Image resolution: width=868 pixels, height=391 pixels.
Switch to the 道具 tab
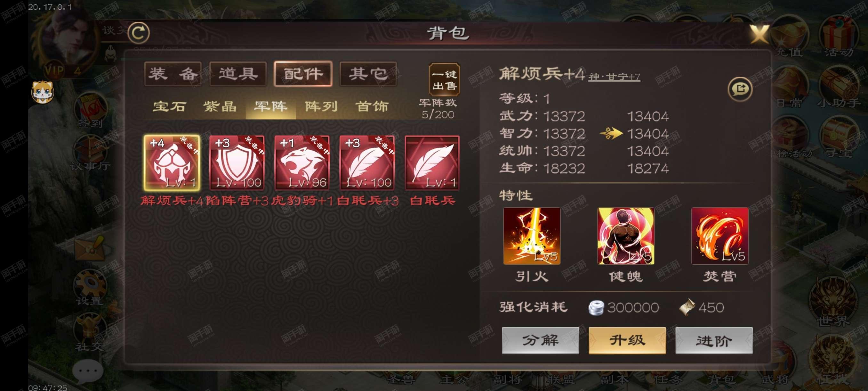pos(238,74)
